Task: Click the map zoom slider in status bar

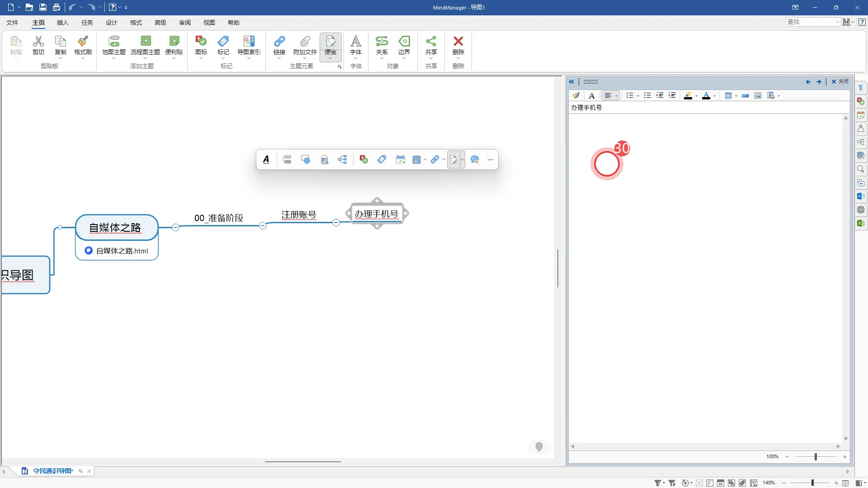Action: coord(812,483)
